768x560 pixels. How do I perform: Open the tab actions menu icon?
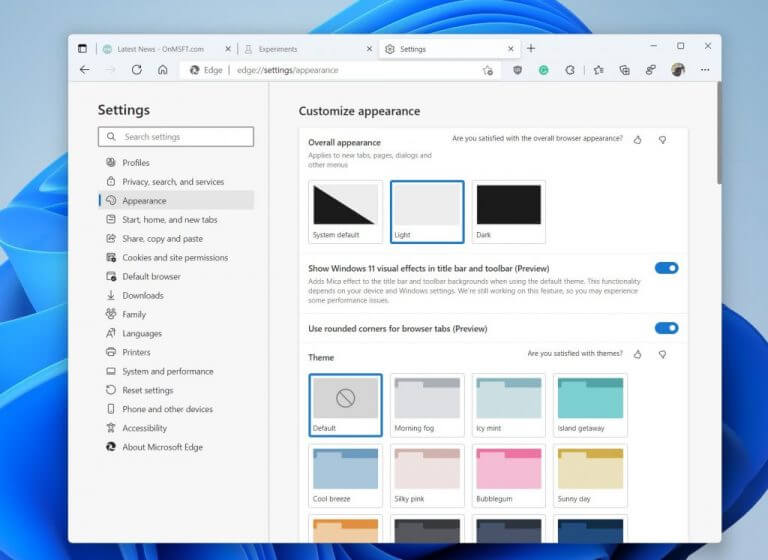82,49
